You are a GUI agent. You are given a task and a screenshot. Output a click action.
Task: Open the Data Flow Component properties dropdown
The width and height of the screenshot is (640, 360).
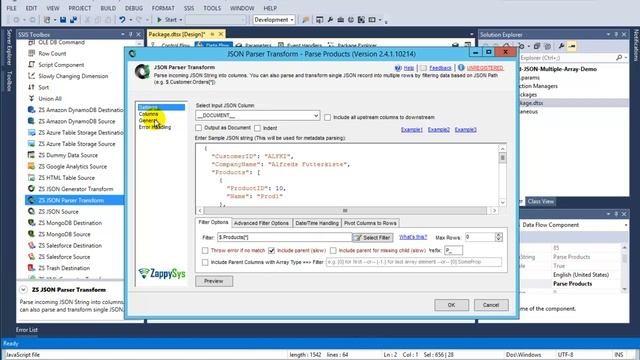click(x=626, y=225)
